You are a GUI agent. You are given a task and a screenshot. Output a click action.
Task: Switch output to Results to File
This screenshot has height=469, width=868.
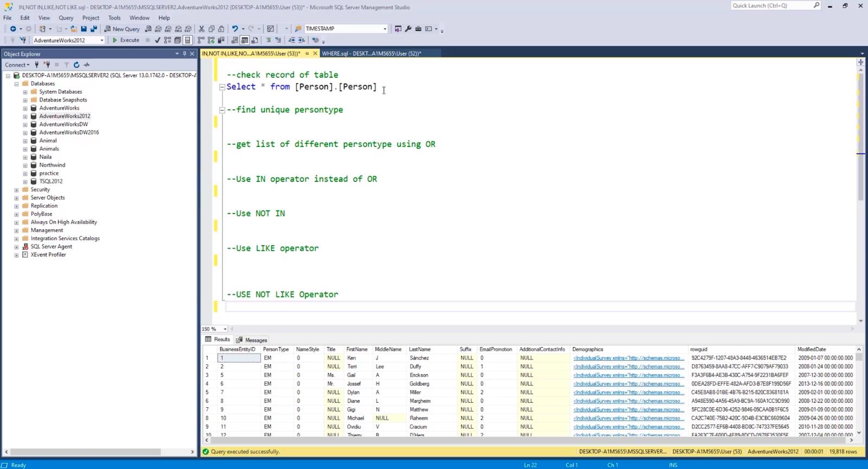pos(254,40)
